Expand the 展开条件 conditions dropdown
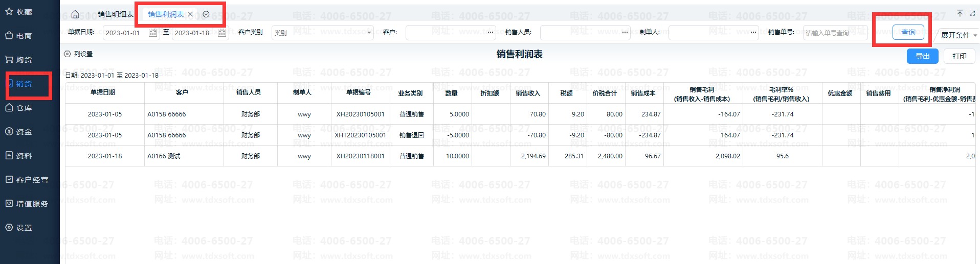The height and width of the screenshot is (264, 980). pos(959,35)
